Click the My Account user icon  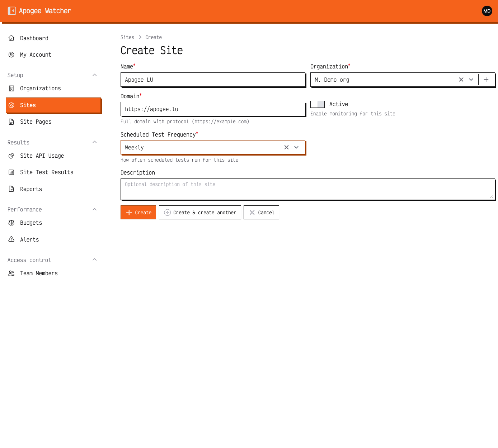click(x=11, y=54)
